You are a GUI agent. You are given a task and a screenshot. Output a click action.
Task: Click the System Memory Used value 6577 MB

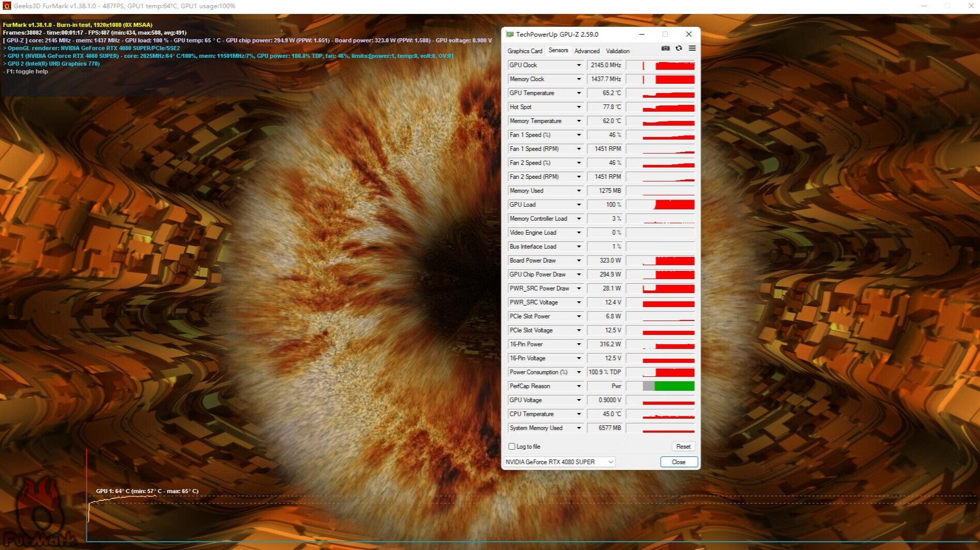coord(605,428)
